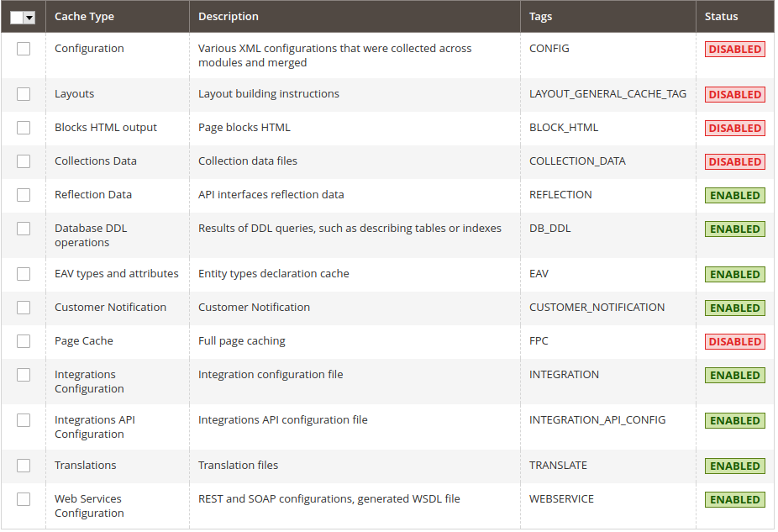Click the 'Layout building instructions' description
Image resolution: width=778 pixels, height=532 pixels.
coord(268,94)
